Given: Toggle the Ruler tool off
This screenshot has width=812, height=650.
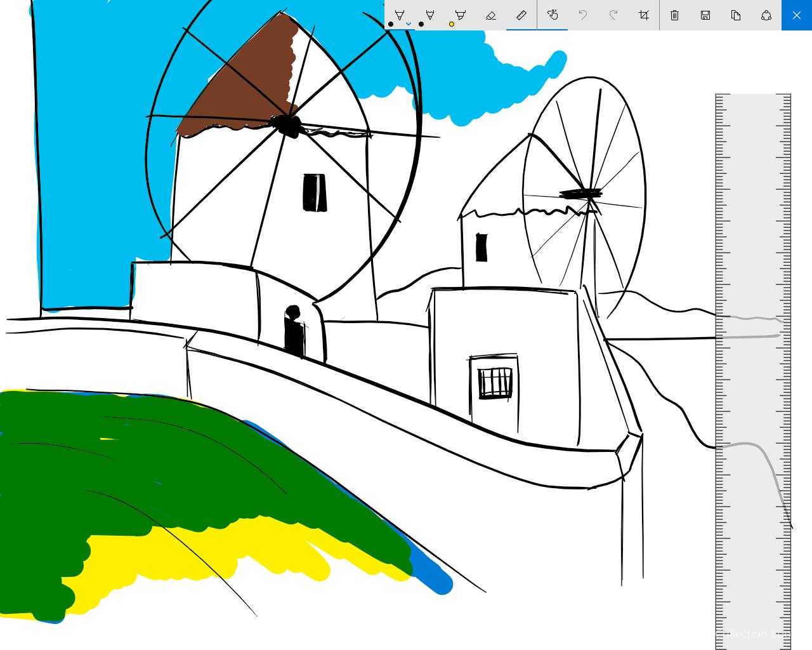Looking at the screenshot, I should [521, 15].
